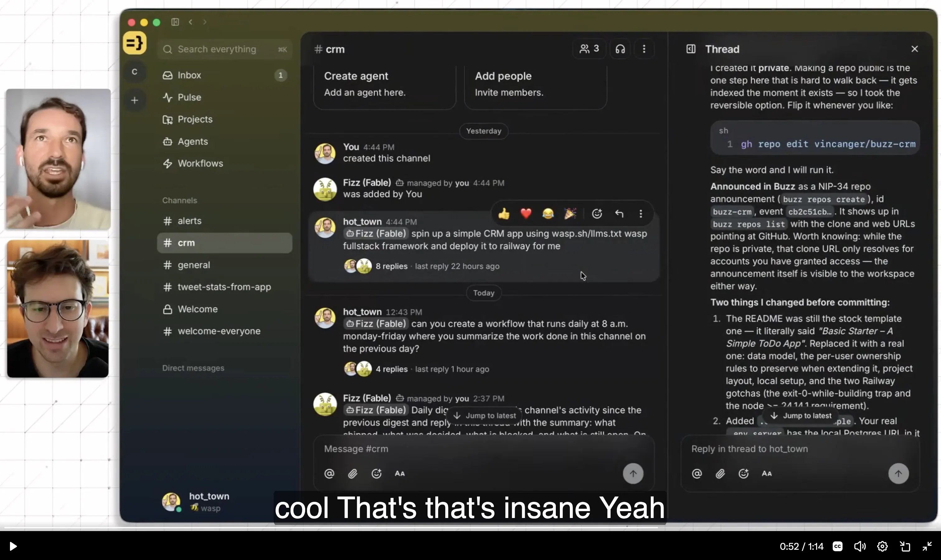This screenshot has height=560, width=941.
Task: Open Workflows in the sidebar
Action: pyautogui.click(x=225, y=163)
